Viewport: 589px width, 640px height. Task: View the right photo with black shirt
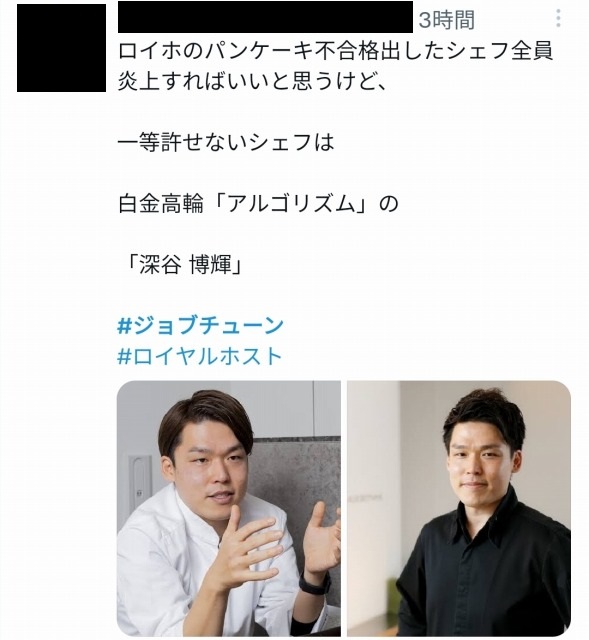pos(459,508)
